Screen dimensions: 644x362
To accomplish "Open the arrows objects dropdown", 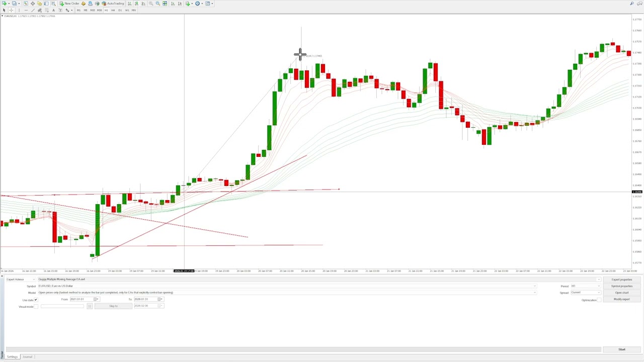I will pyautogui.click(x=69, y=10).
